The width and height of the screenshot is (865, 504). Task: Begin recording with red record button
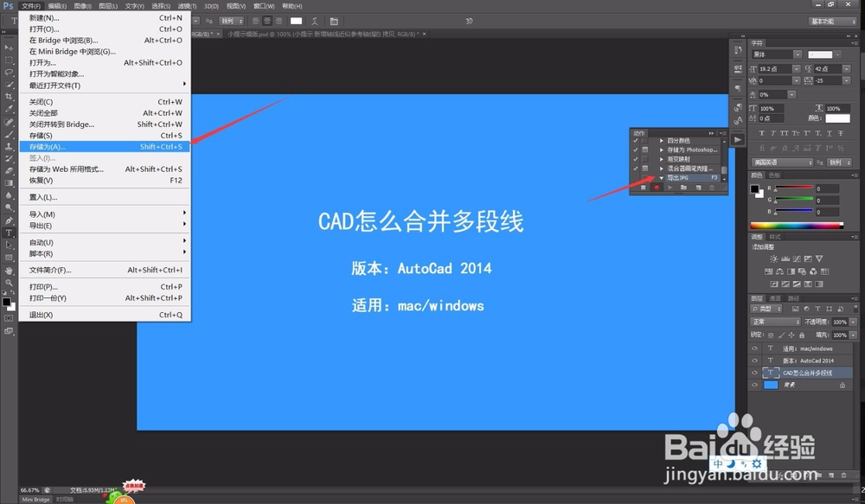tap(657, 188)
